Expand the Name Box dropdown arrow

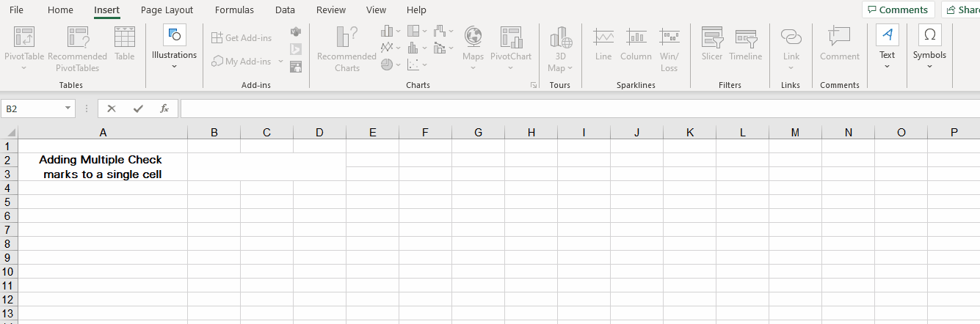click(x=68, y=108)
